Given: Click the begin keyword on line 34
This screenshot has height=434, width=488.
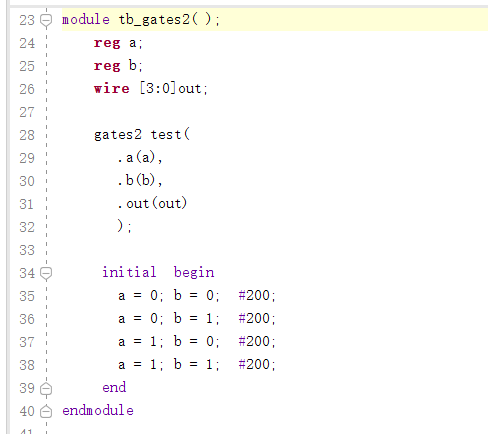Looking at the screenshot, I should [194, 273].
